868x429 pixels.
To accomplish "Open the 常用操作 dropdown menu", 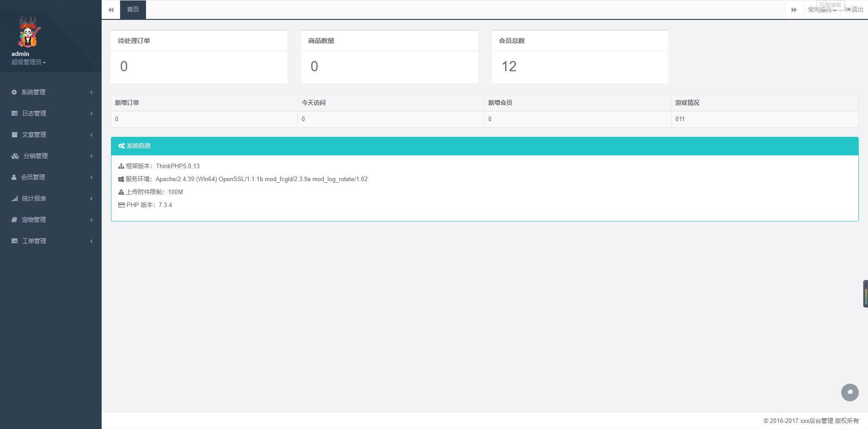I will pyautogui.click(x=822, y=10).
